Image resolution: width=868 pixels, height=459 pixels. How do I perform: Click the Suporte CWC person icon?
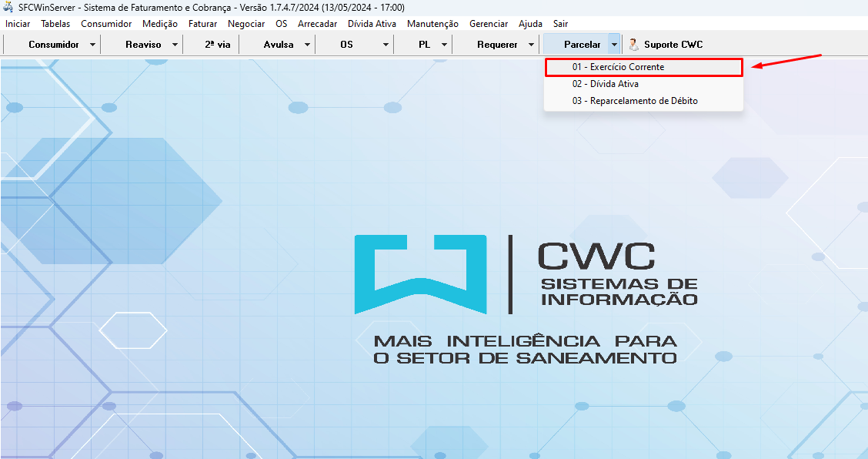[634, 45]
